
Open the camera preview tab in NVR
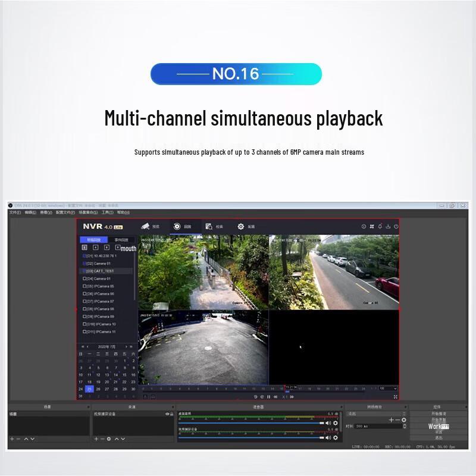click(x=149, y=227)
